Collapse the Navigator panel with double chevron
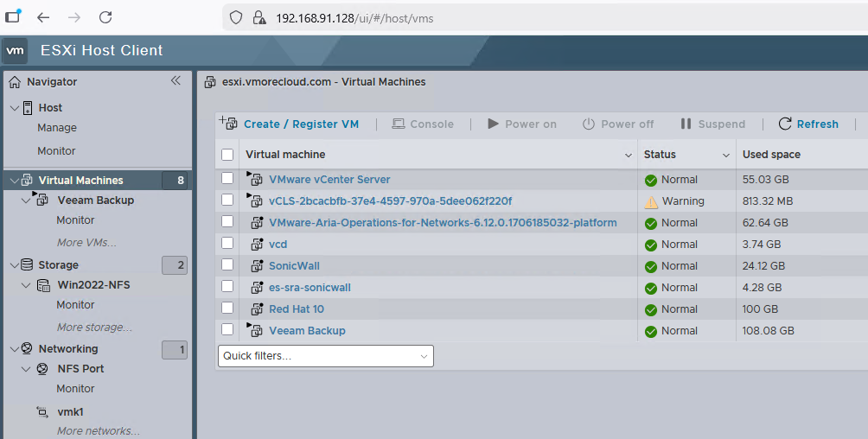This screenshot has height=439, width=868. tap(176, 81)
